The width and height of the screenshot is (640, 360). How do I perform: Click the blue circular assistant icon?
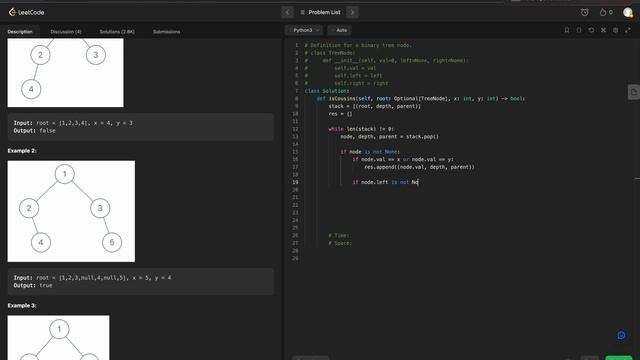point(621,336)
